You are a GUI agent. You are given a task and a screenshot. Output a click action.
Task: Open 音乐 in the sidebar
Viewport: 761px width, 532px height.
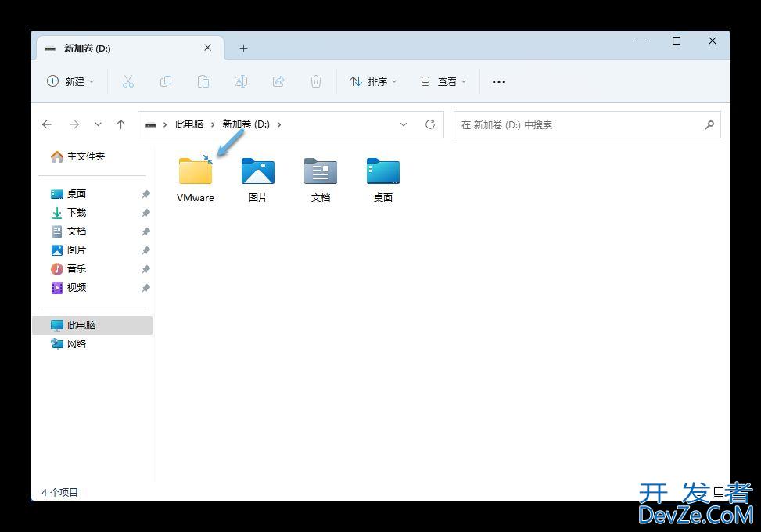68,269
